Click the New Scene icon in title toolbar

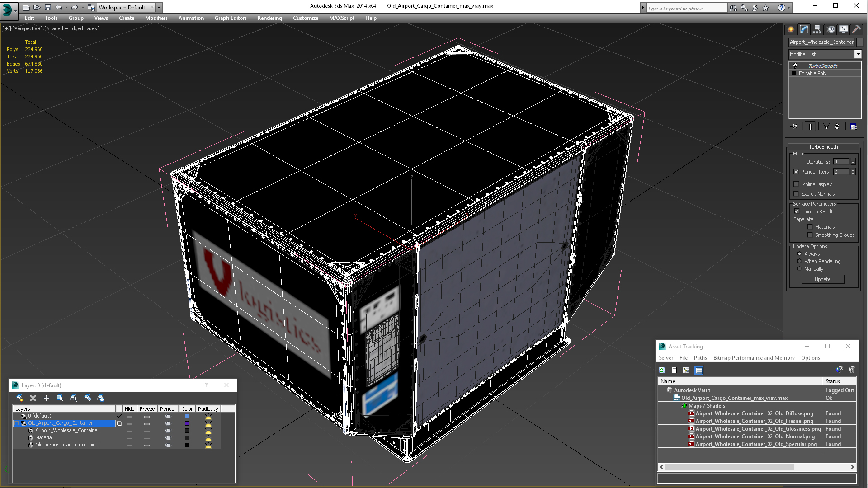click(x=26, y=7)
